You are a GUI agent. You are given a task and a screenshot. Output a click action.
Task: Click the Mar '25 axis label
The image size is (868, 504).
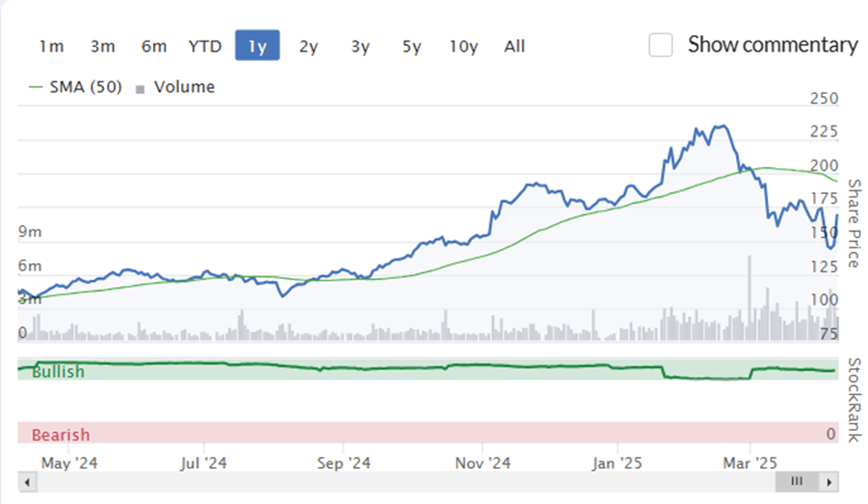(750, 463)
